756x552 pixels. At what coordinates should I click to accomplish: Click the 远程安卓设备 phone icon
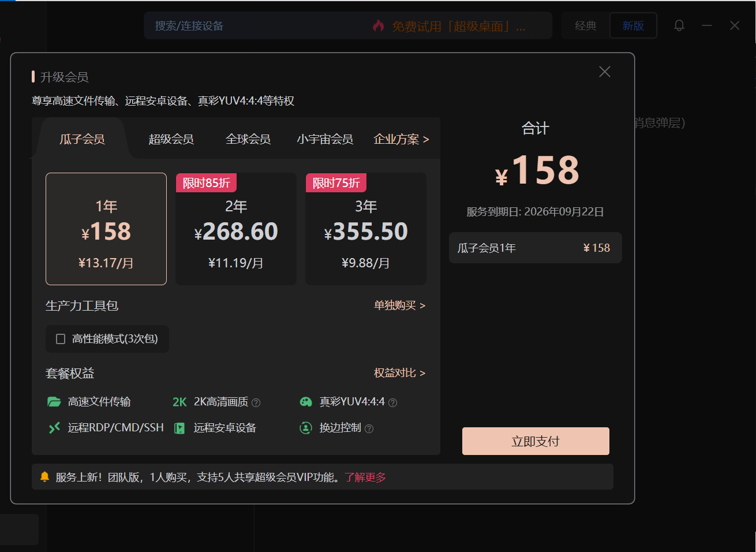click(179, 428)
